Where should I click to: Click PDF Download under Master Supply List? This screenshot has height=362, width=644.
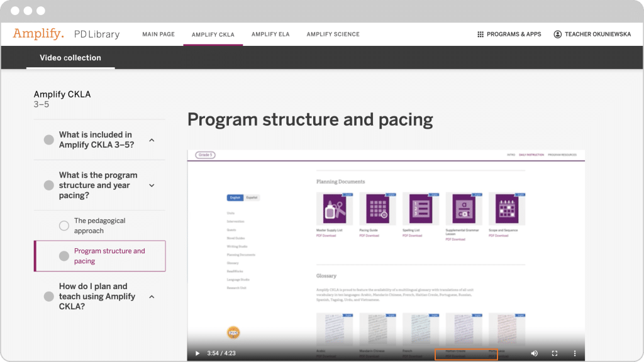pos(326,236)
